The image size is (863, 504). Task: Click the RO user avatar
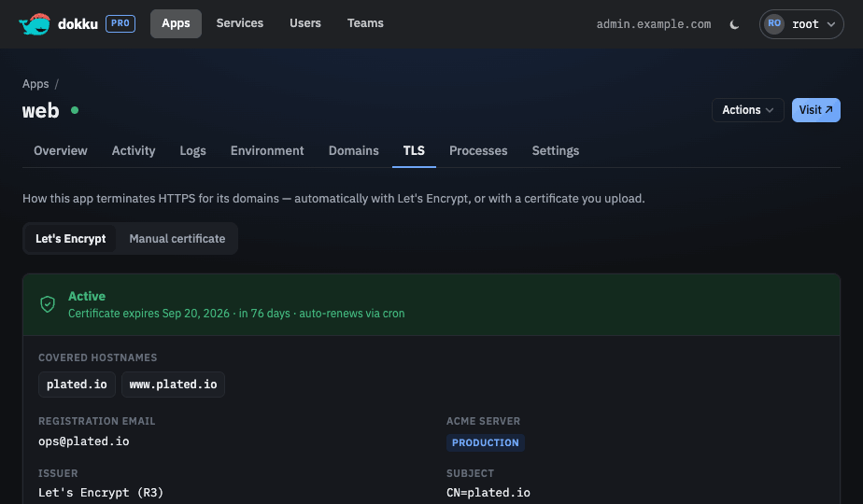coord(774,23)
